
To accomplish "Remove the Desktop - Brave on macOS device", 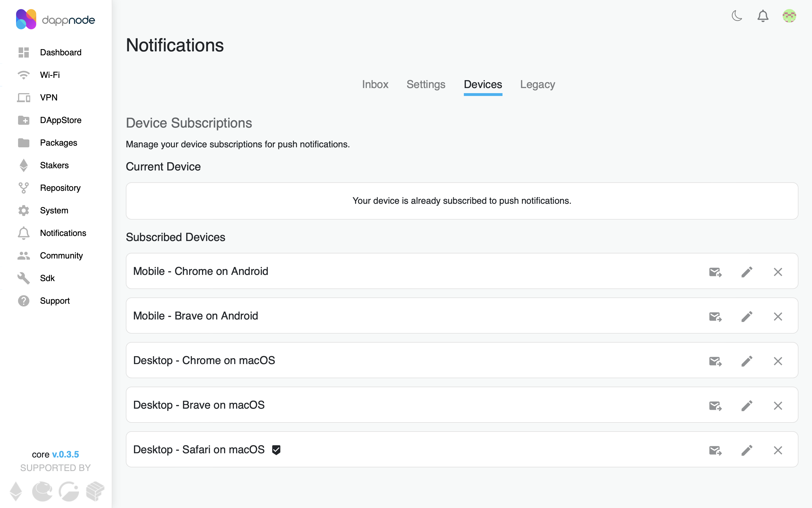I will [x=778, y=405].
